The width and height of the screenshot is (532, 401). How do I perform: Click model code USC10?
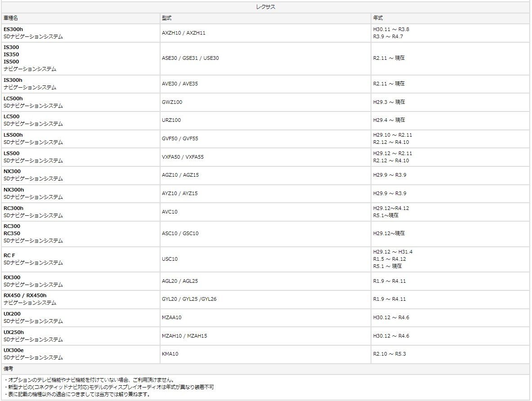pyautogui.click(x=170, y=259)
